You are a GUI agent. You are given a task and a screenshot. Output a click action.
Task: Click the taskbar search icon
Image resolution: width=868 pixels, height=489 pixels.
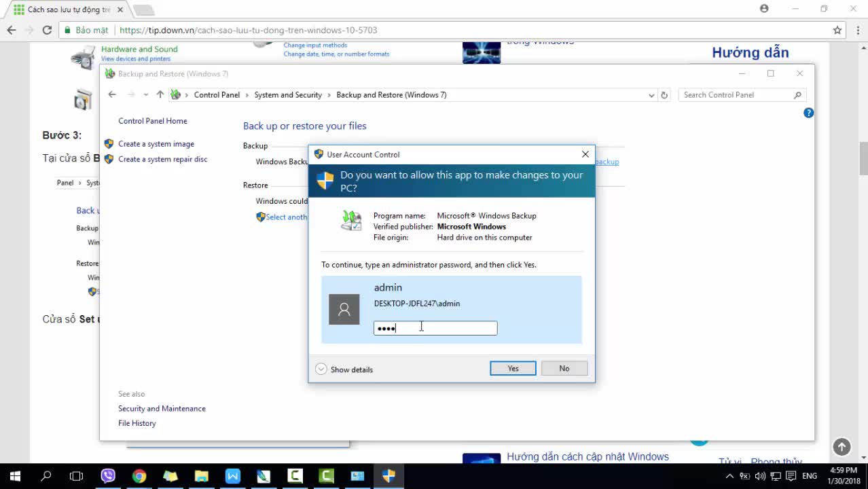(x=46, y=476)
